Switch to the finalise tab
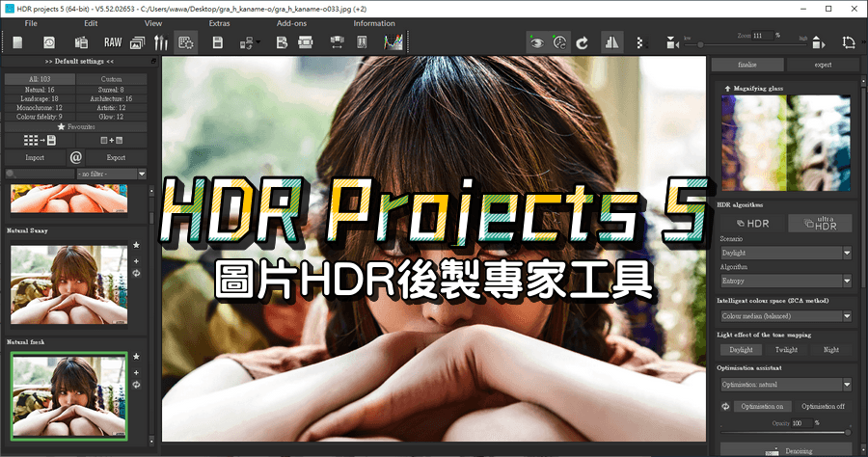The height and width of the screenshot is (457, 868). point(747,65)
